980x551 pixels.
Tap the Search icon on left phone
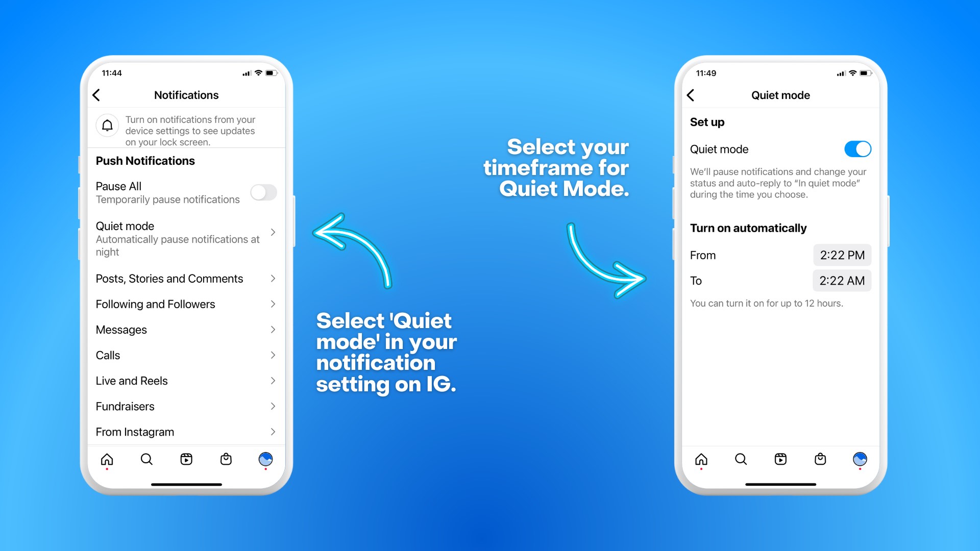[x=145, y=459]
